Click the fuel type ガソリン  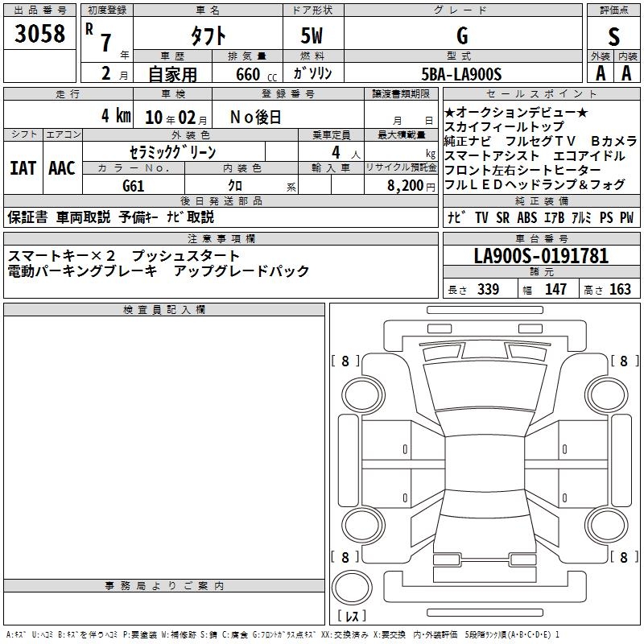coord(312,73)
